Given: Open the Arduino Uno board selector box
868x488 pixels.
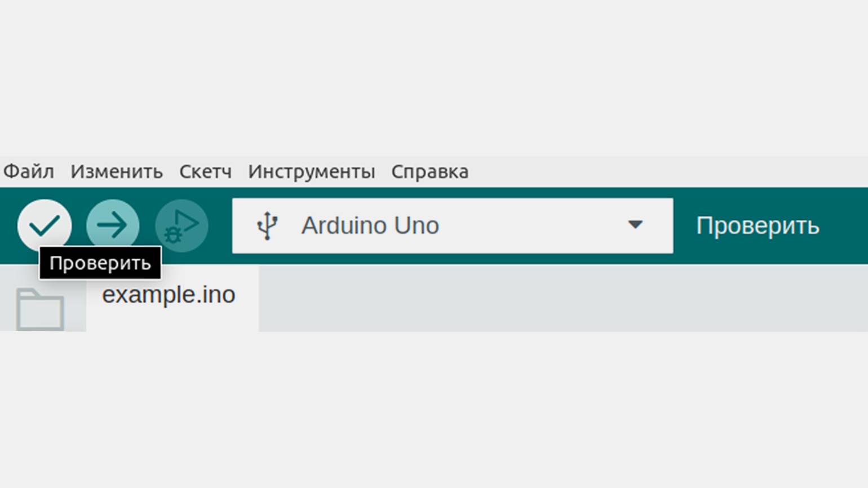Looking at the screenshot, I should 453,225.
